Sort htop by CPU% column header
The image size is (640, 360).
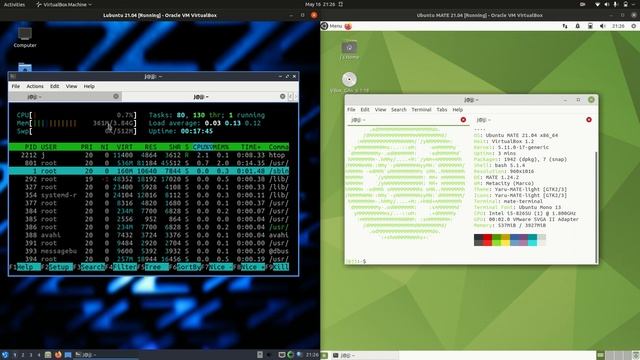click(x=202, y=147)
